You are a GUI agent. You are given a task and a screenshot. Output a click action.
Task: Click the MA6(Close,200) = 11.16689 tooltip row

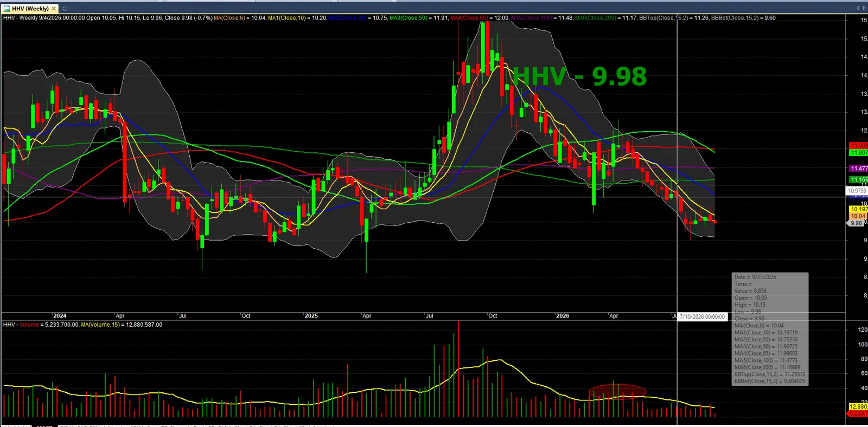click(x=767, y=367)
